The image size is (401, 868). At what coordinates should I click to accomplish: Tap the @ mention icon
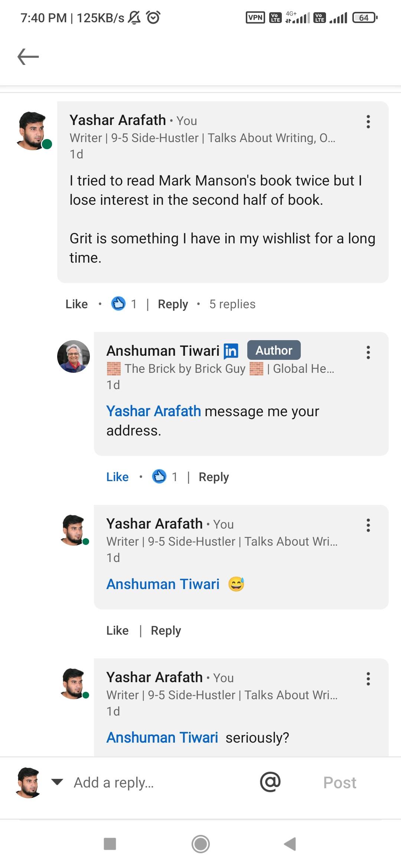[270, 782]
